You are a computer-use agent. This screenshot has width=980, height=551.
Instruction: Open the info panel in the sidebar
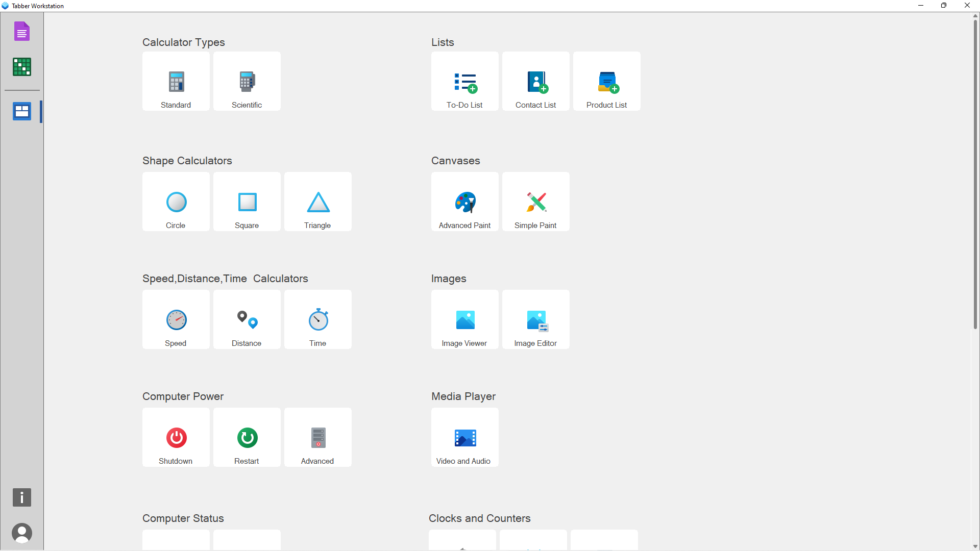point(21,497)
